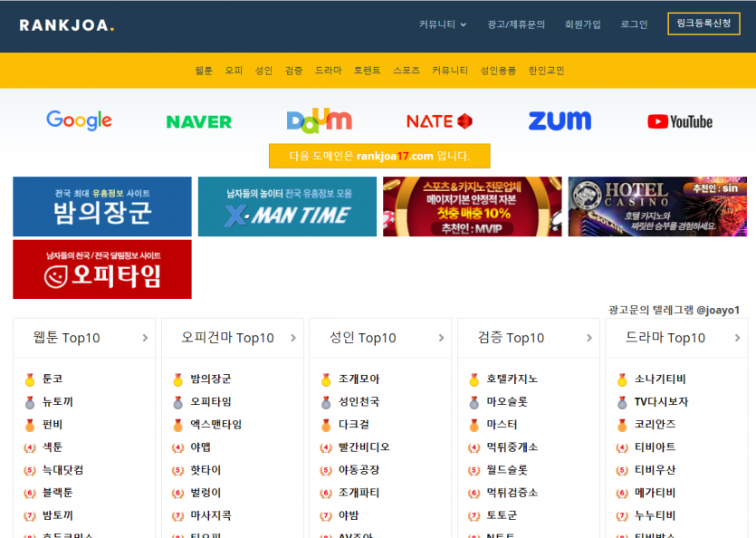The image size is (756, 538).
Task: Open the 광고/제휴문의 link
Action: click(x=516, y=24)
